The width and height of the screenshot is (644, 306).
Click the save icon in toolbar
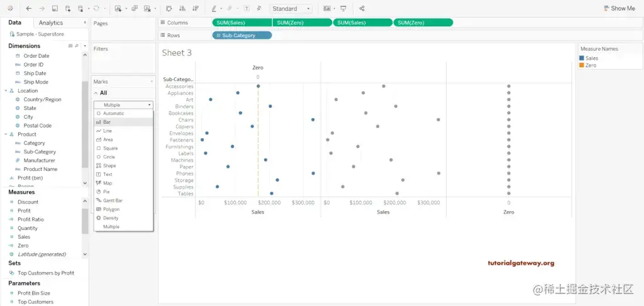pyautogui.click(x=55, y=8)
